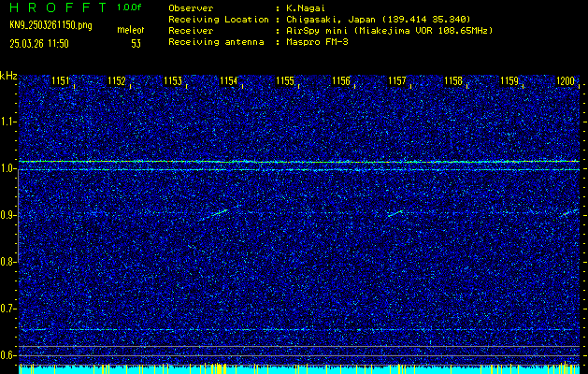Viewport: 588px width, 374px height.
Task: Click time marker 1158
Action: (453, 81)
